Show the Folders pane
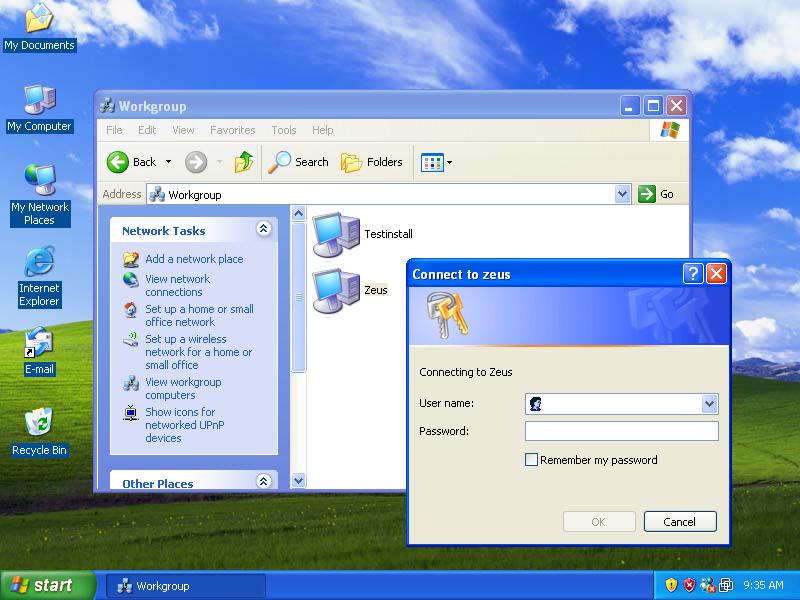Viewport: 800px width, 600px height. [372, 162]
